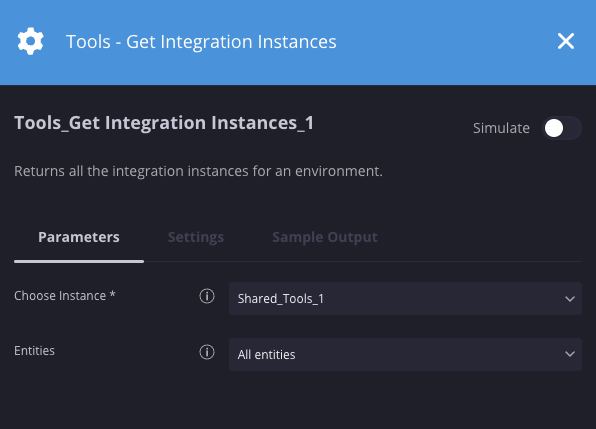Close the Get Integration Instances panel

pyautogui.click(x=566, y=41)
